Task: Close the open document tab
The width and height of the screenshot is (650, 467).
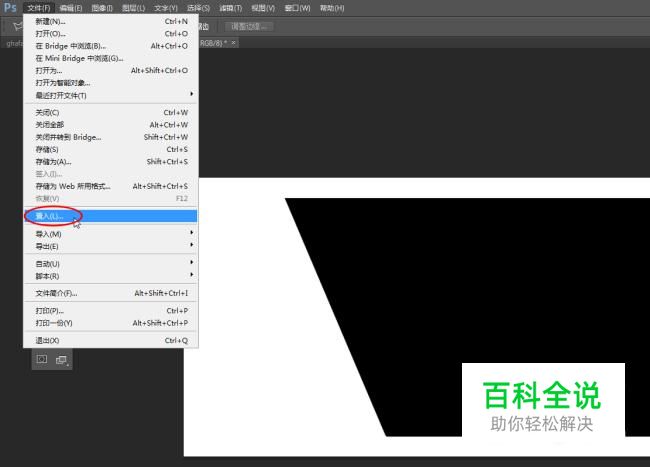Action: coord(233,43)
